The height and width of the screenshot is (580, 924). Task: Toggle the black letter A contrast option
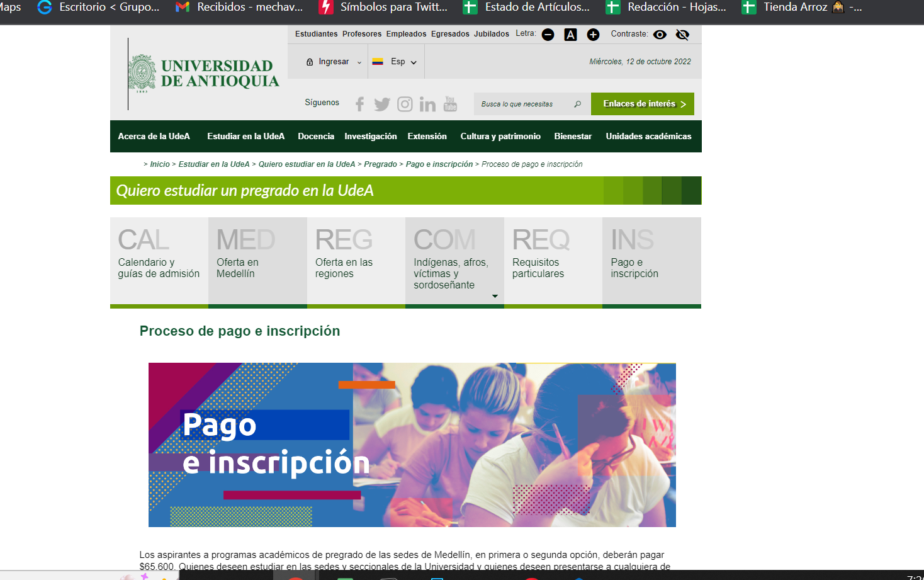coord(570,35)
